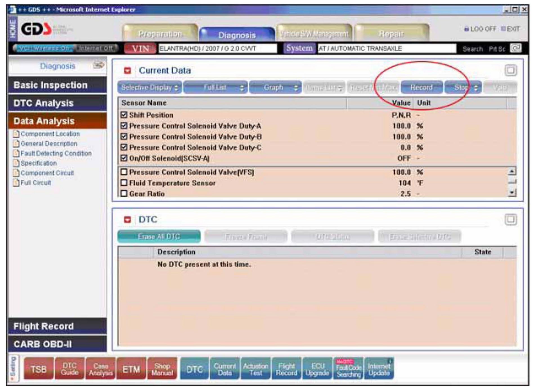Uncheck the Shift Position sensor checkbox
This screenshot has width=537, height=392.
click(x=124, y=115)
